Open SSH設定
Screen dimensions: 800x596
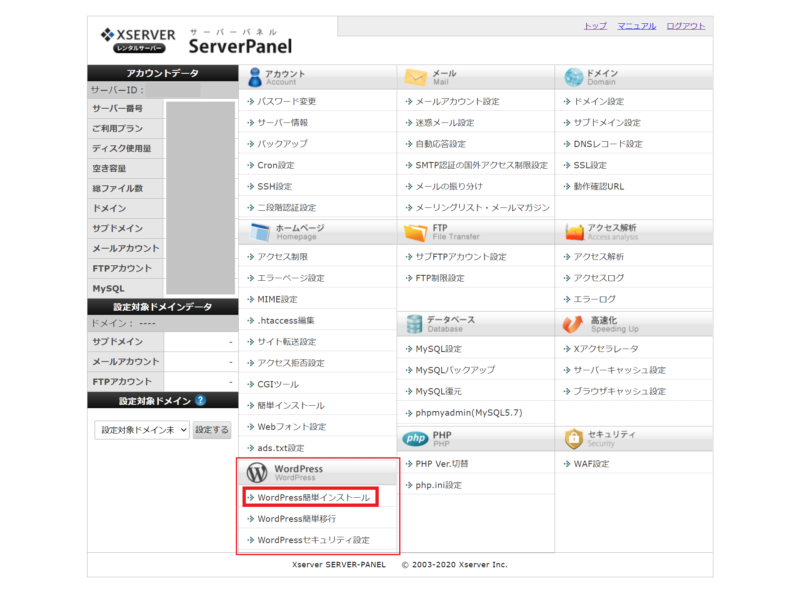pos(274,186)
